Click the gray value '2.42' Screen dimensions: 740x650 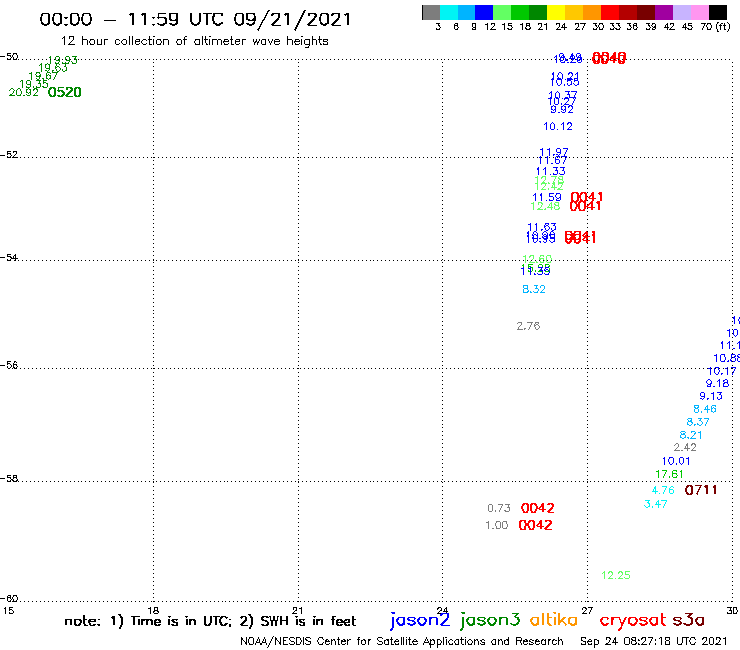[x=685, y=447]
